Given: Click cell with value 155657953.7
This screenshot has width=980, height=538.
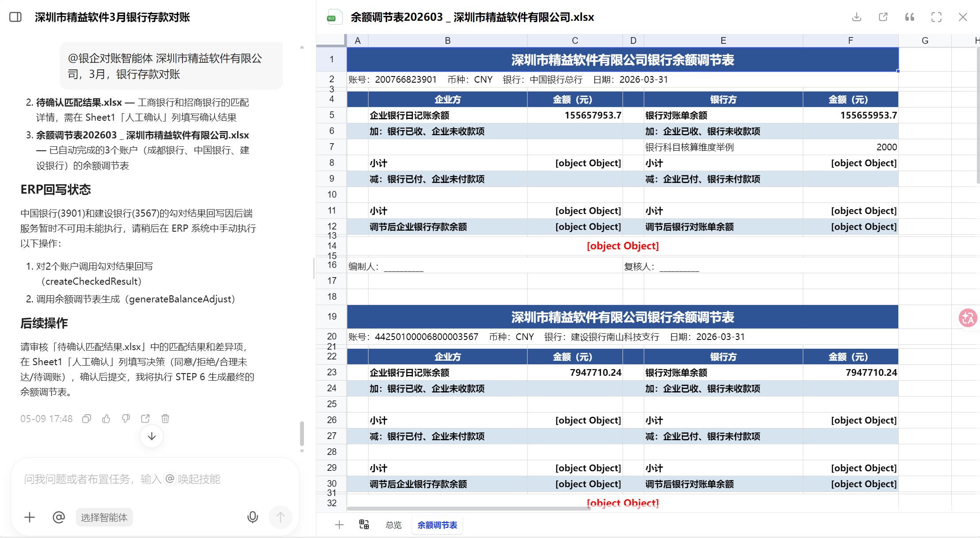Looking at the screenshot, I should click(575, 115).
